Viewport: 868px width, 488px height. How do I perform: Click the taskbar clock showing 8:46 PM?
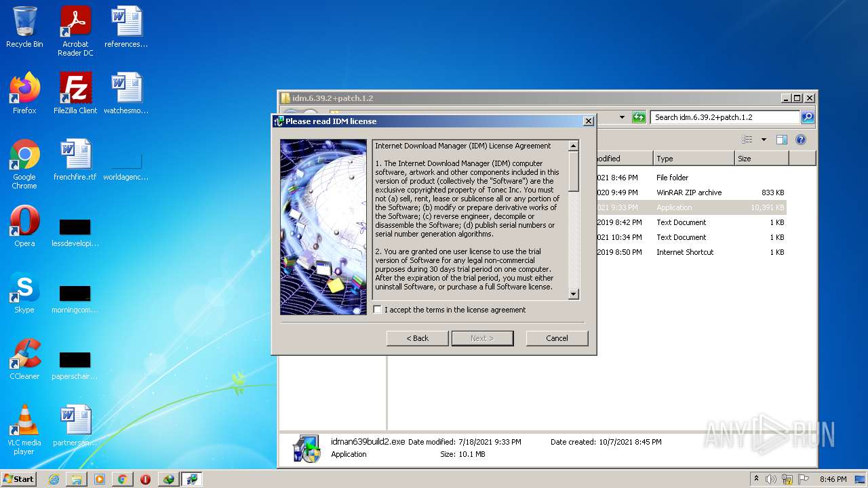click(x=833, y=479)
